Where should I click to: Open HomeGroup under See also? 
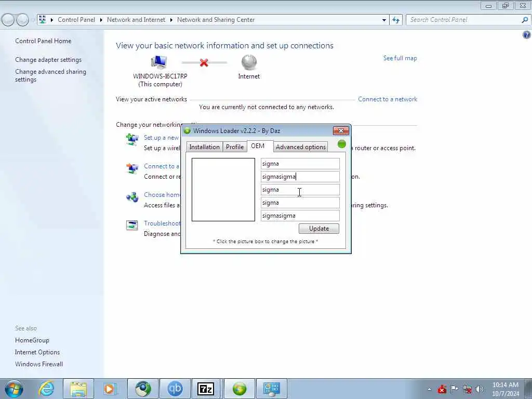point(32,340)
